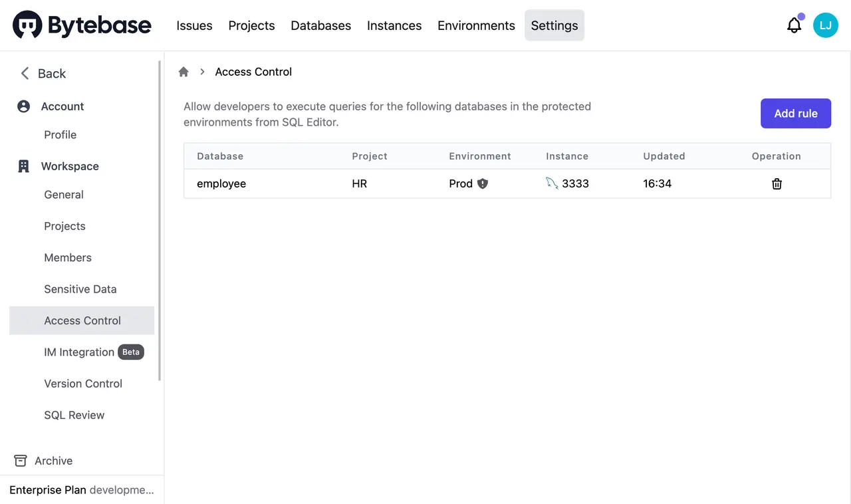Click the Archive box icon
Screen dimensions: 851x504
(21, 461)
